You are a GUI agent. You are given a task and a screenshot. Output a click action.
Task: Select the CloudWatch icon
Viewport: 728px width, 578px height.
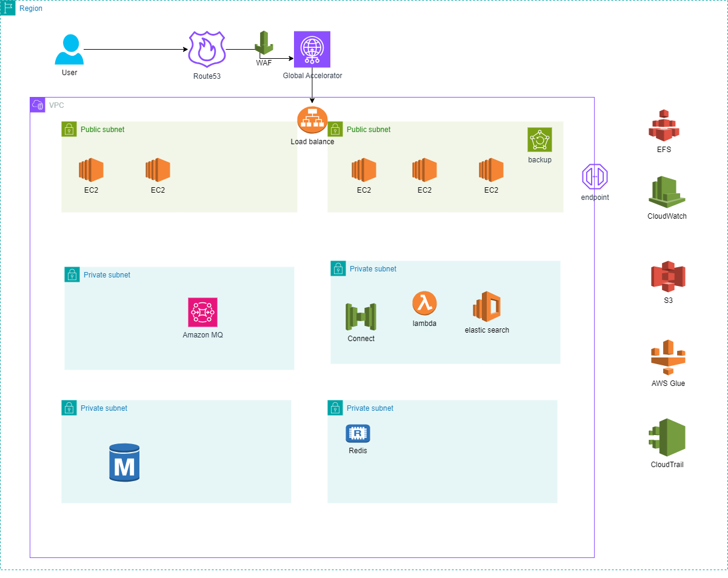[667, 192]
